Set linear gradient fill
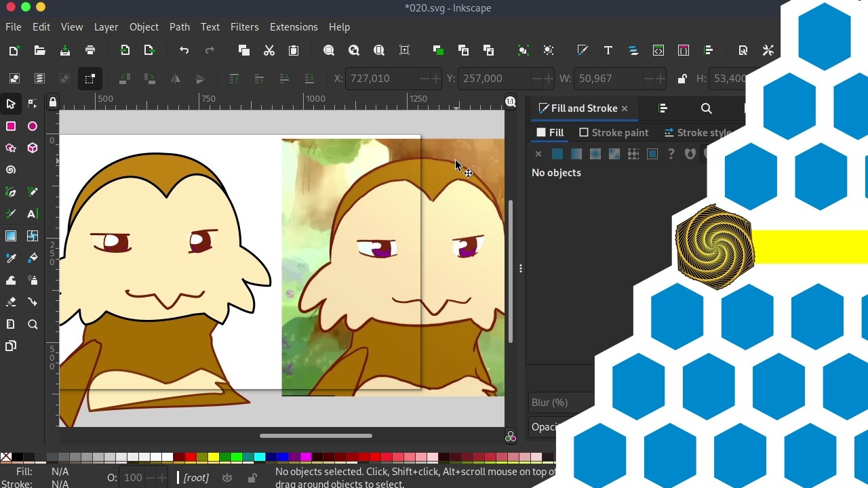Viewport: 868px width, 488px height. pos(576,154)
